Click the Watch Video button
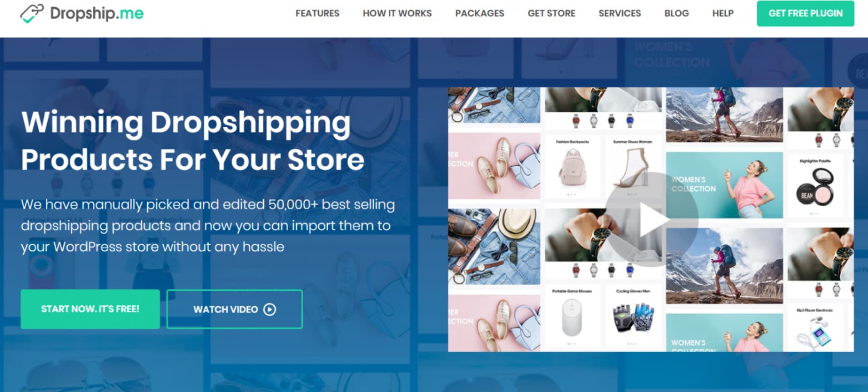This screenshot has width=868, height=392. point(235,309)
